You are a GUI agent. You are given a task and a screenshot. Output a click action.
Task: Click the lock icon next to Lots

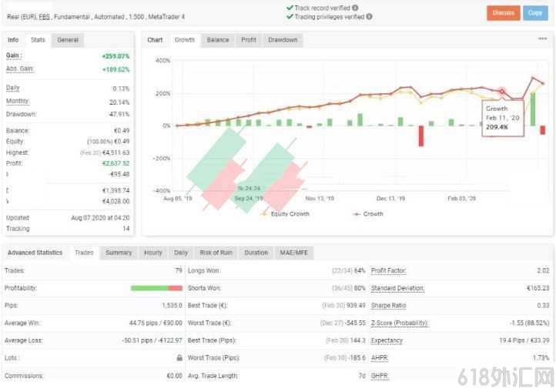pyautogui.click(x=179, y=357)
